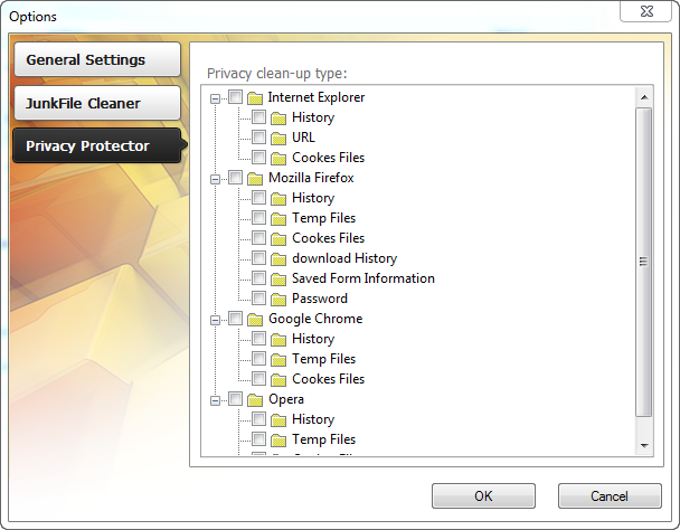
Task: Enable Chrome Temp Files checkbox
Action: pos(259,358)
